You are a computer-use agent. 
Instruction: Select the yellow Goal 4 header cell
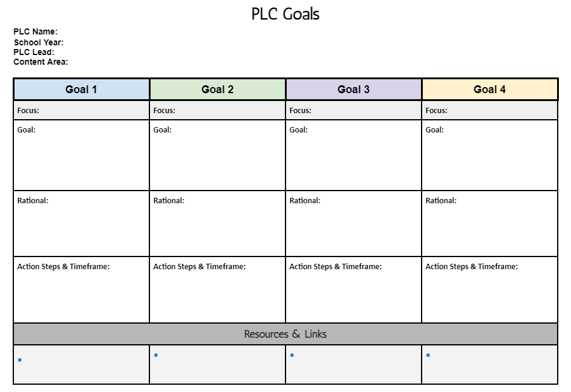490,90
